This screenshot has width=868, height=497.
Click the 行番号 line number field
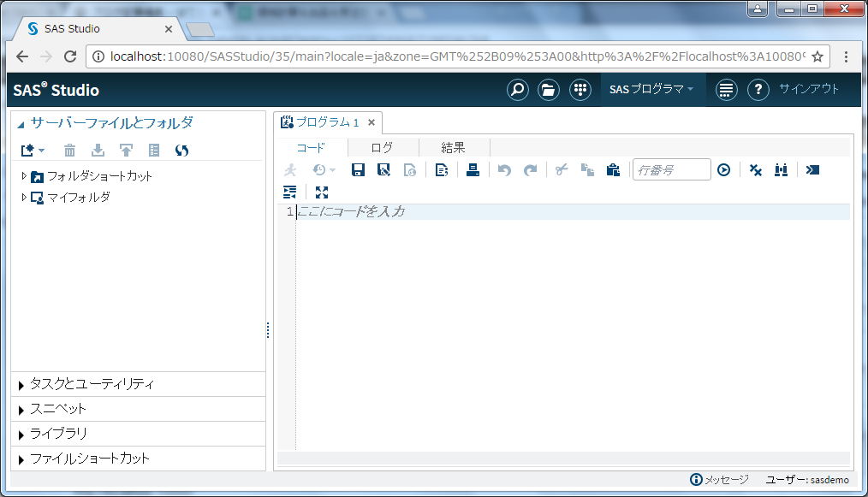671,170
